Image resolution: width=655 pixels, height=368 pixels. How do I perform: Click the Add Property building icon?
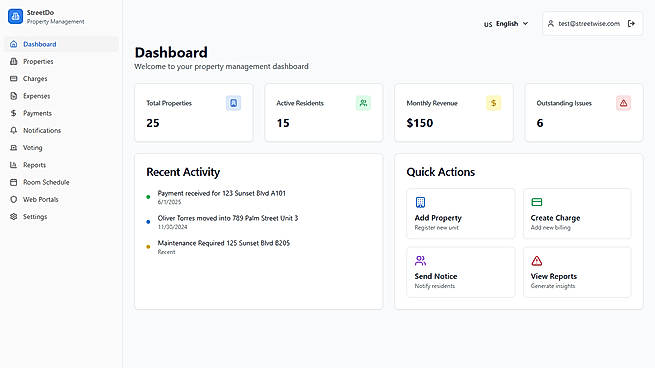coord(420,202)
